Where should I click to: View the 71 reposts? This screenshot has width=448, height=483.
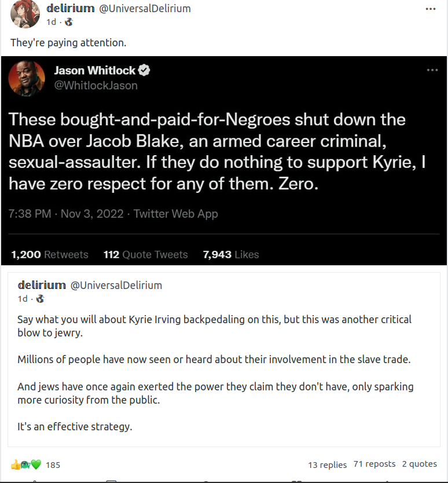(x=374, y=464)
